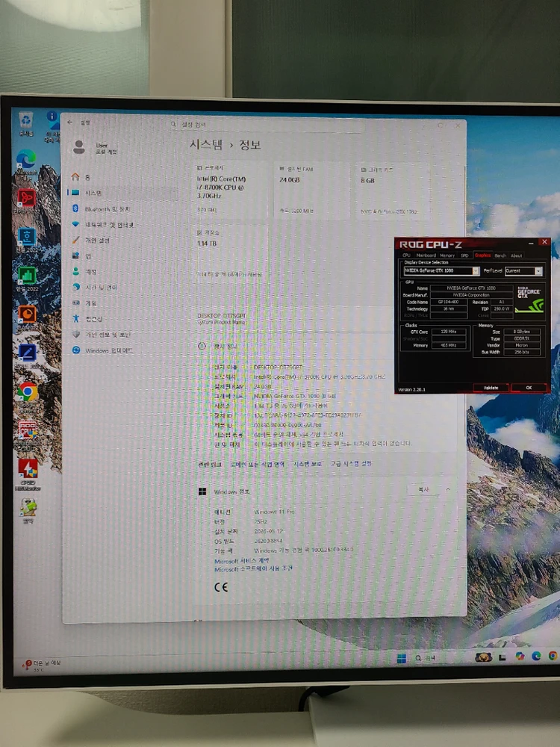Click the Validate button in CPU-Z

coord(491,387)
